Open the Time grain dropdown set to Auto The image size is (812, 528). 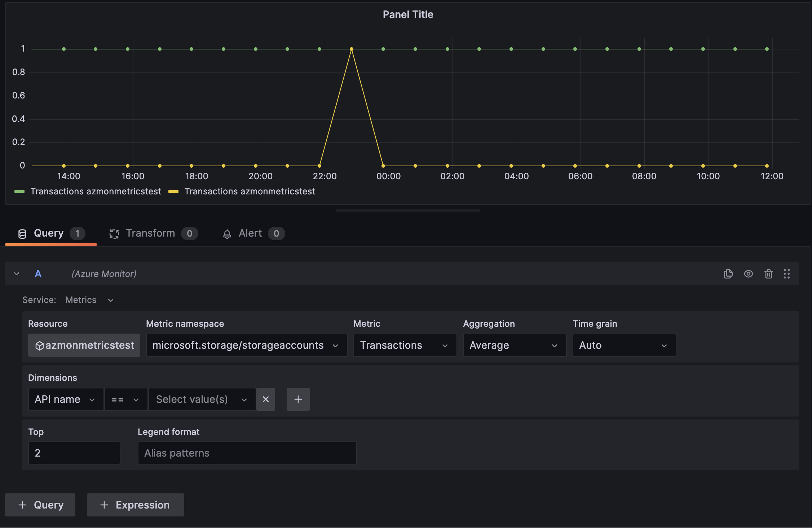tap(623, 345)
